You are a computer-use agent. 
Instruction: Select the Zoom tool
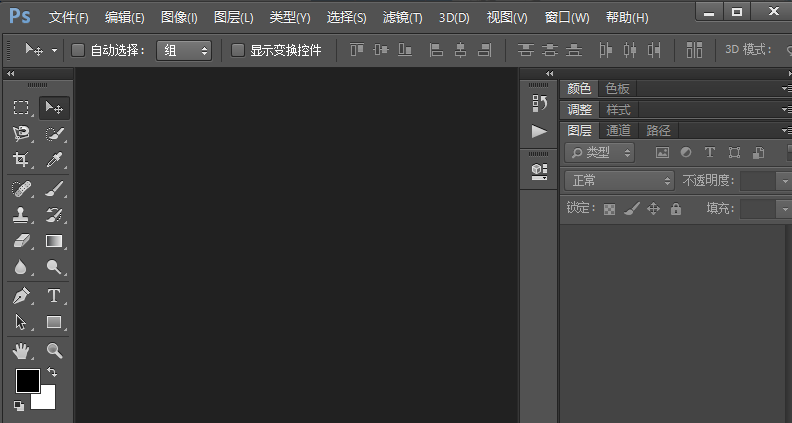click(x=54, y=350)
